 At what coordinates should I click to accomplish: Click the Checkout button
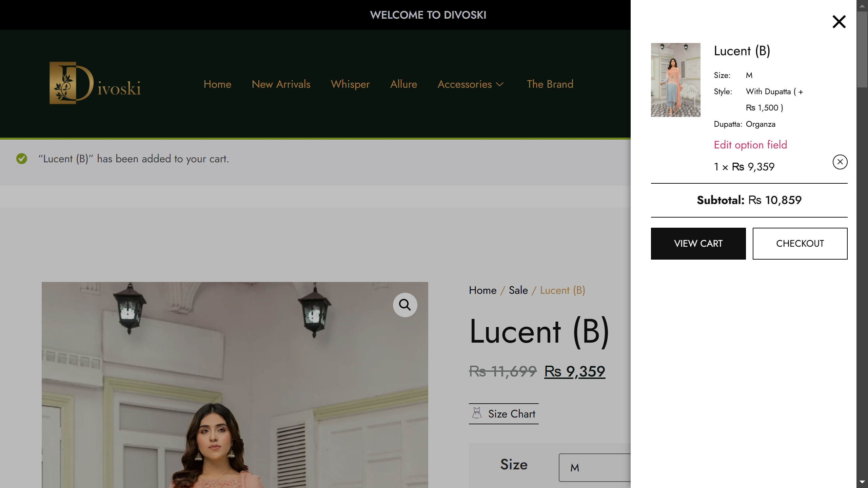[800, 244]
